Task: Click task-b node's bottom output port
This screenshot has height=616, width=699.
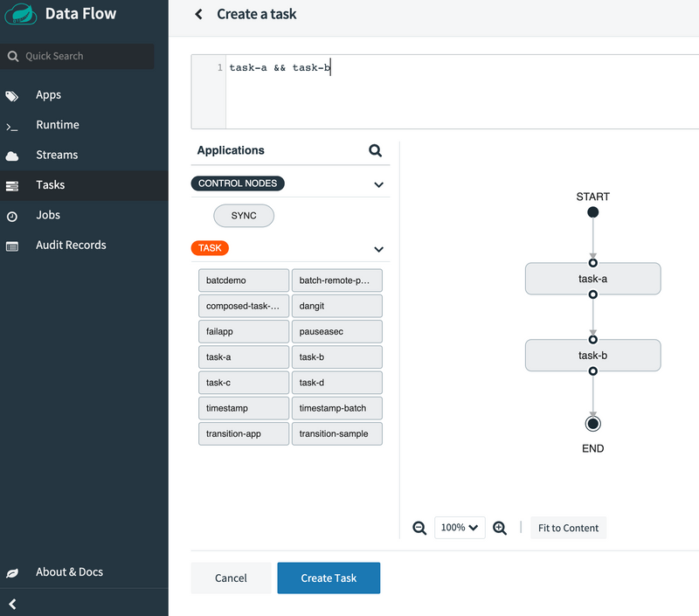Action: click(x=592, y=370)
